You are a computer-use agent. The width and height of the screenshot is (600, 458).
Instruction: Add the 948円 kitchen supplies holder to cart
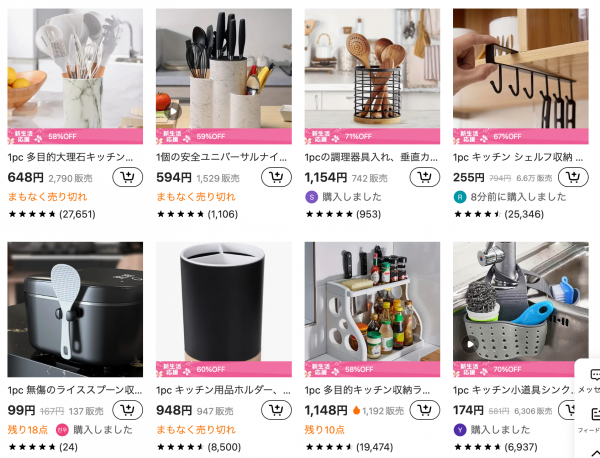[276, 410]
